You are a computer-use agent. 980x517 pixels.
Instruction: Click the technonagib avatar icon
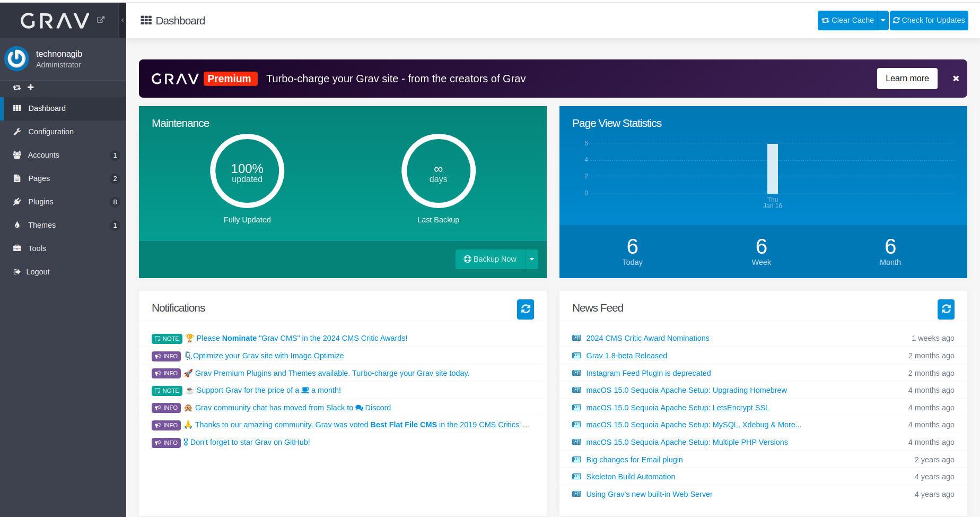pos(16,58)
